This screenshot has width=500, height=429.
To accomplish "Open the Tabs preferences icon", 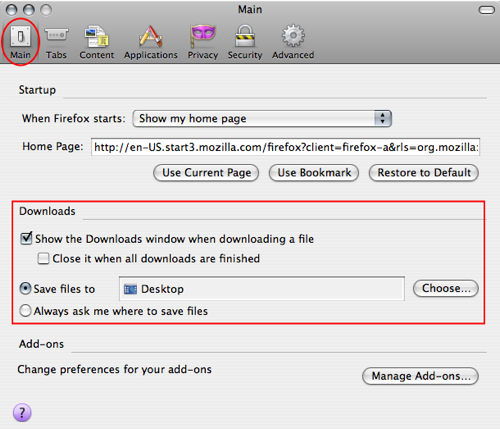I will pos(56,35).
